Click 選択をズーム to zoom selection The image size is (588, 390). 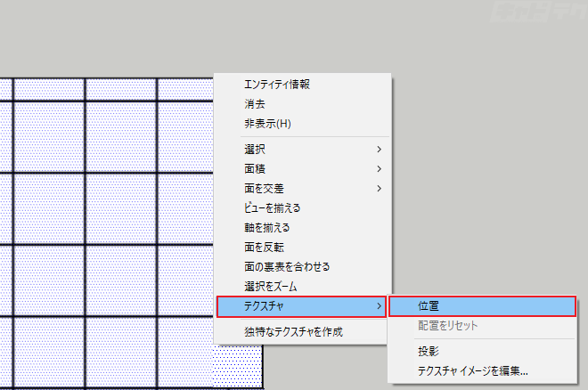pos(270,286)
